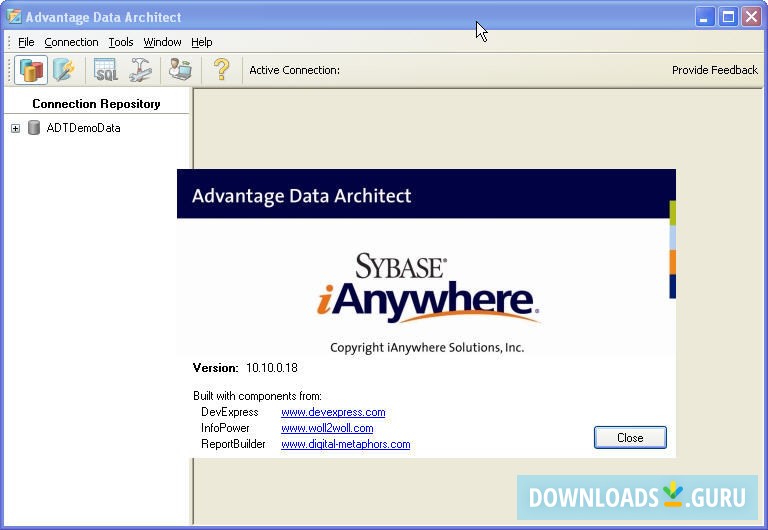Open the tools hammer-and-wrench icon
Screen dimensions: 768x530
tap(141, 70)
